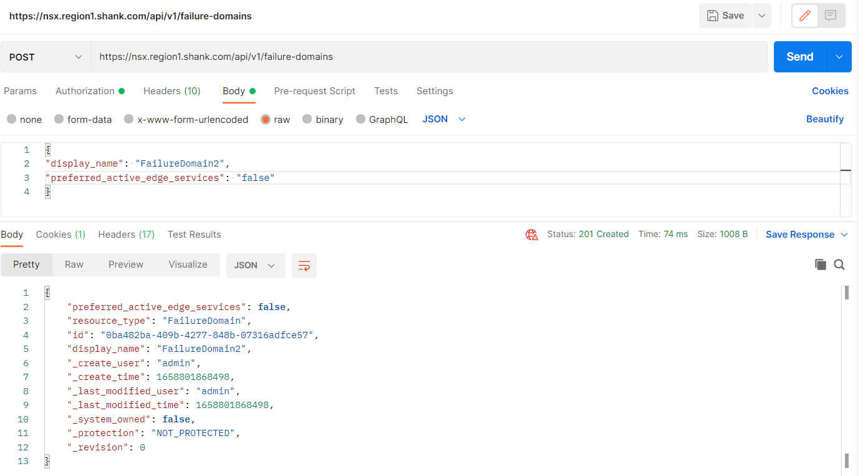Toggle word wrap icon in response
868x476 pixels.
pos(304,266)
